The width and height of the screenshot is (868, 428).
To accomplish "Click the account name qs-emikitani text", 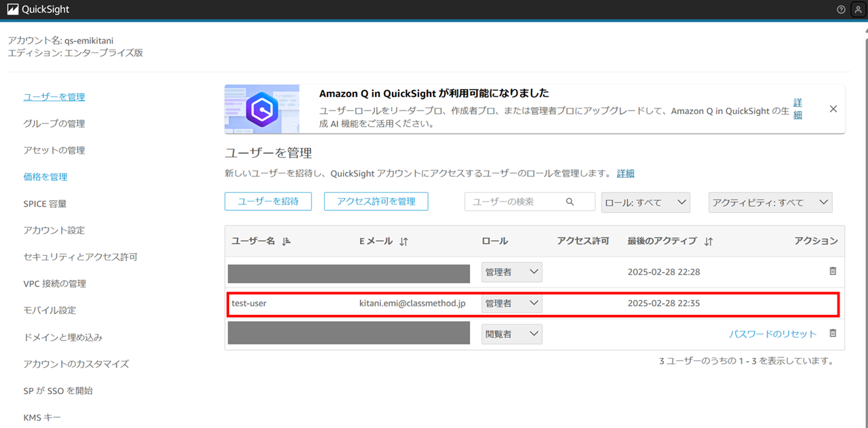I will [89, 41].
